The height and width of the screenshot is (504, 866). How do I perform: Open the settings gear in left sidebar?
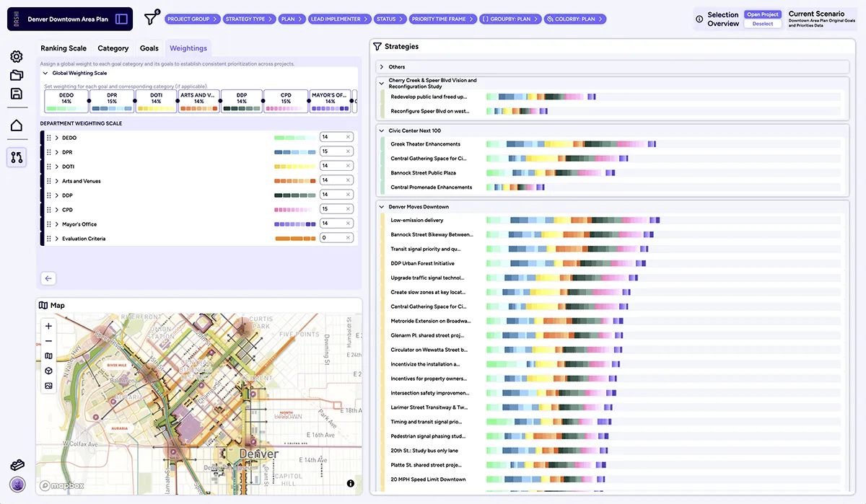coord(16,57)
